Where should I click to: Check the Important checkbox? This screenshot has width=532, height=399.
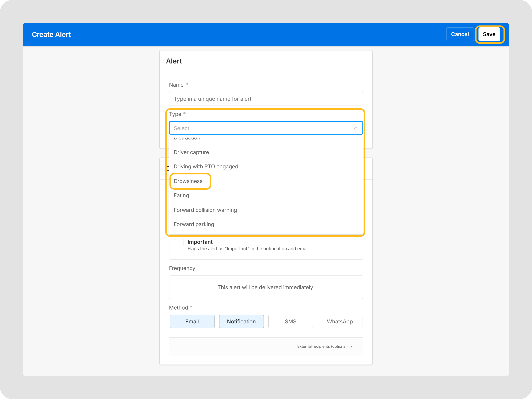coord(181,242)
